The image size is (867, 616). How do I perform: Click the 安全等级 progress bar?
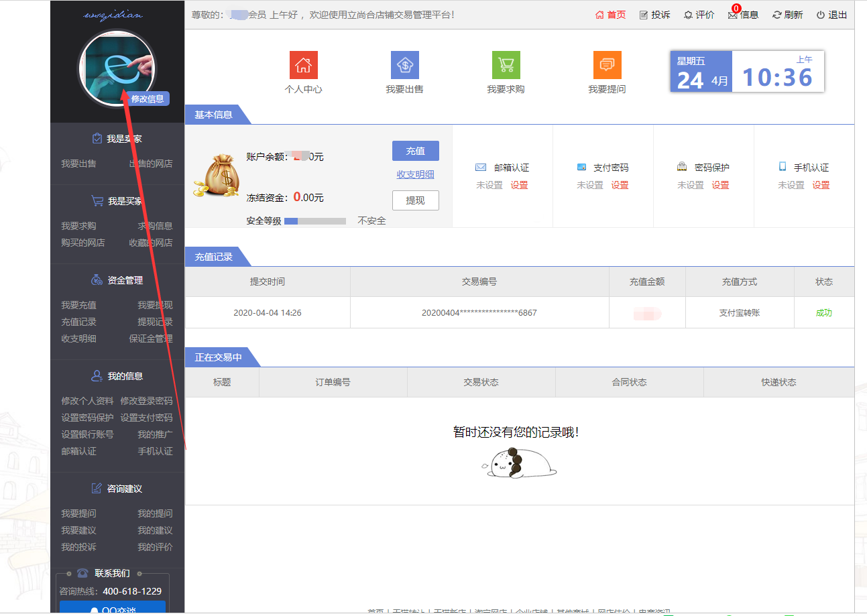(x=314, y=221)
